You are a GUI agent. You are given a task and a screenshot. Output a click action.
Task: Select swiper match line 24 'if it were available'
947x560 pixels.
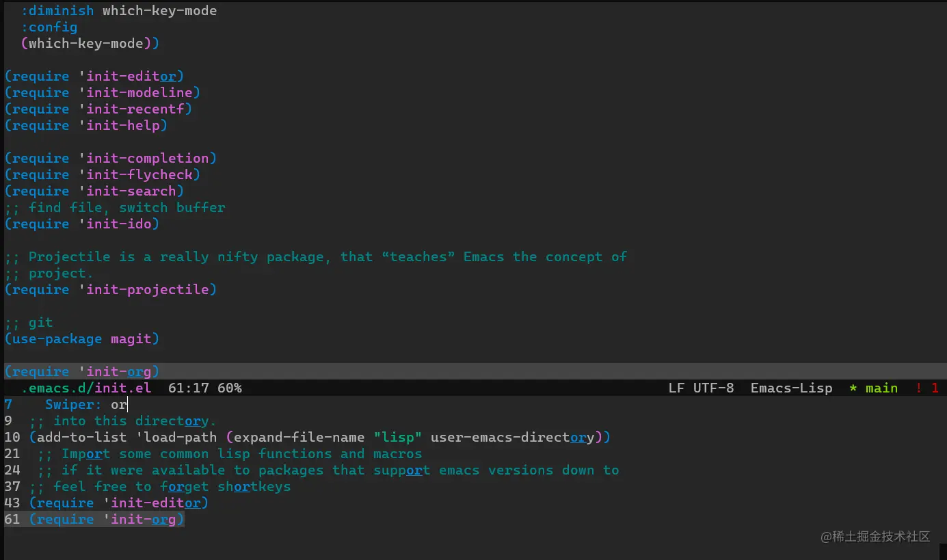[x=312, y=470]
